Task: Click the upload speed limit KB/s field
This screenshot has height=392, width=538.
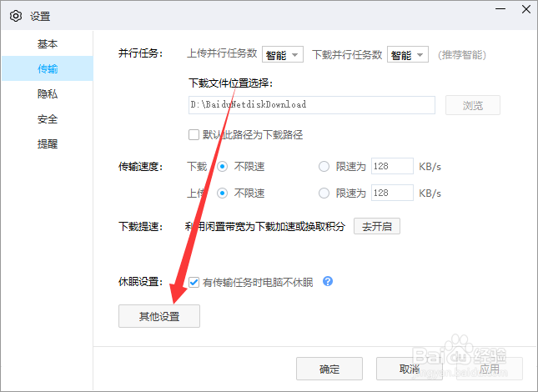Action: [392, 193]
